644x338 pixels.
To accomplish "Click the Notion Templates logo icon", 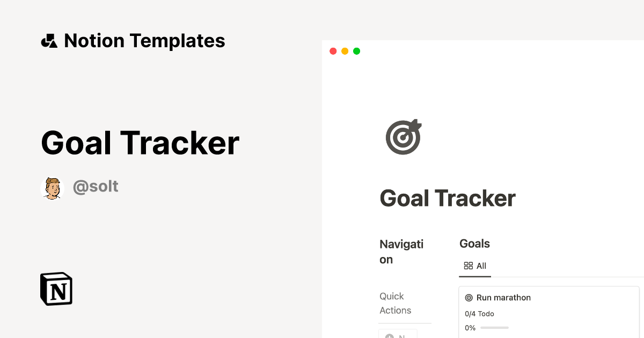I will [49, 40].
